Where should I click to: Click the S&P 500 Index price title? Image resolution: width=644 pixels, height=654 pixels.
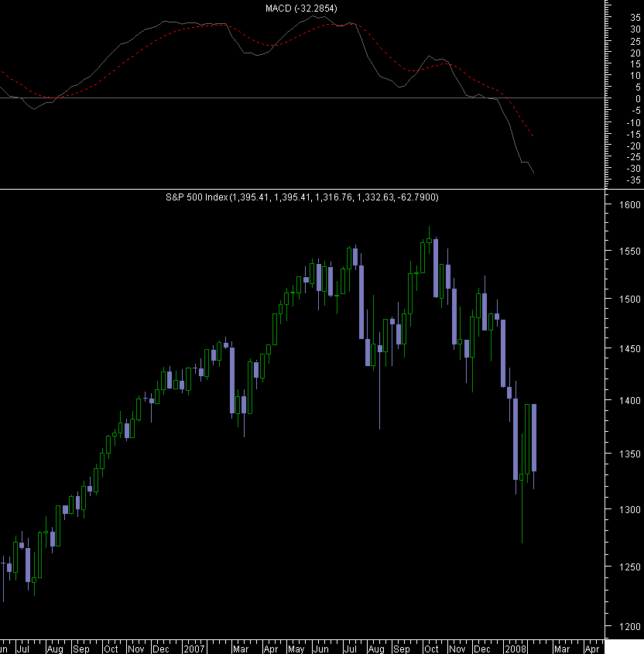click(302, 197)
